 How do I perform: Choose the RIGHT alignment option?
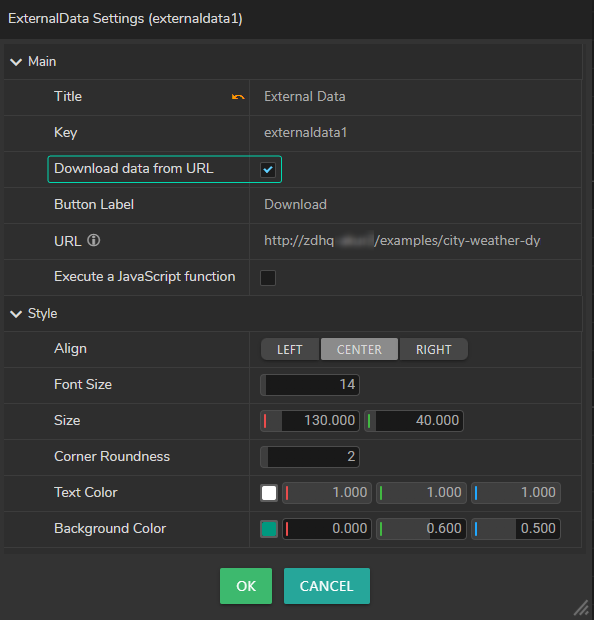tap(433, 349)
